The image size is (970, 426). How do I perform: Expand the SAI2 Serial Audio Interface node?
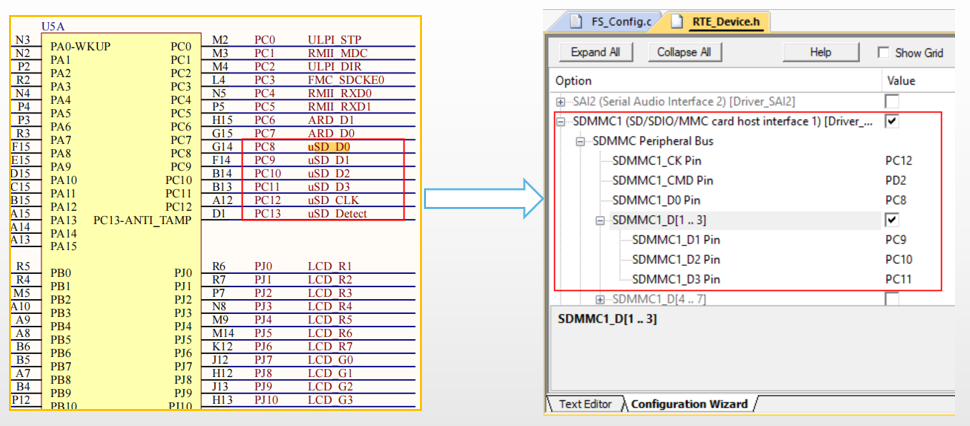click(x=561, y=102)
